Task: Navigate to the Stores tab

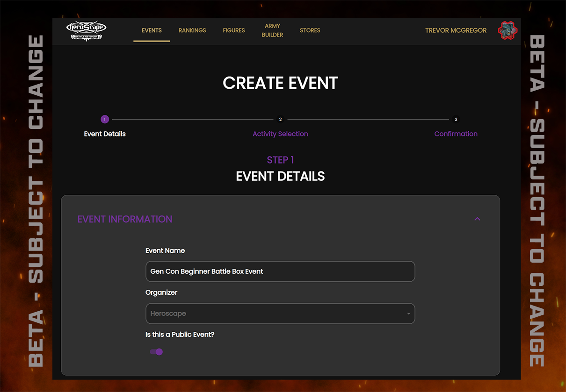Action: click(x=310, y=30)
